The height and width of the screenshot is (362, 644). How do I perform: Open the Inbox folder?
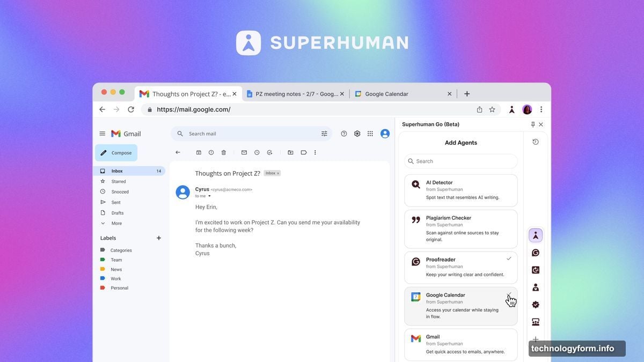(x=130, y=171)
